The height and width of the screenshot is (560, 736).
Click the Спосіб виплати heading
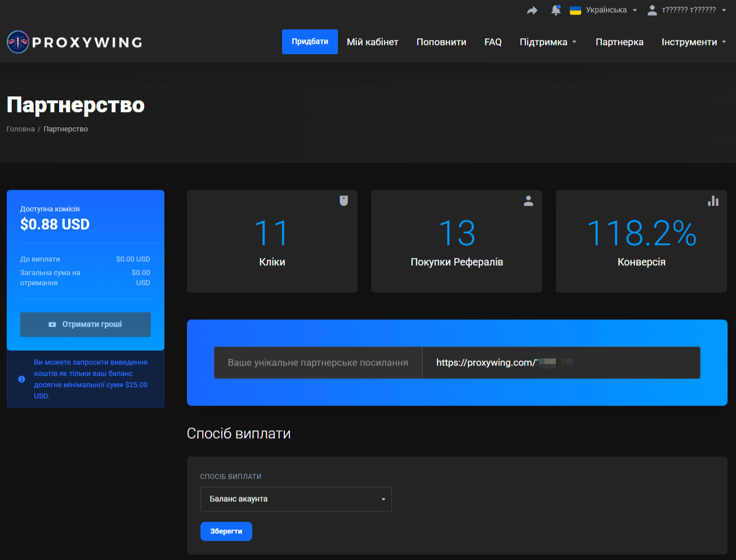[x=239, y=434]
